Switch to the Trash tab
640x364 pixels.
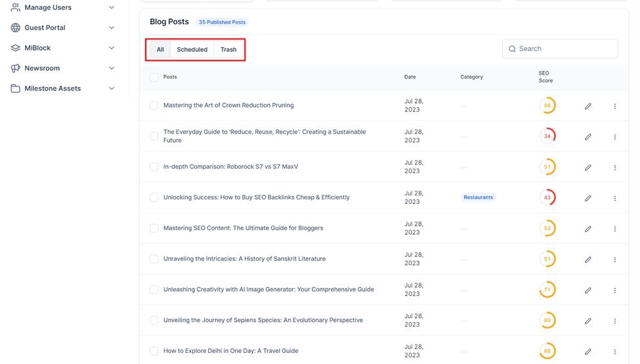pyautogui.click(x=228, y=49)
